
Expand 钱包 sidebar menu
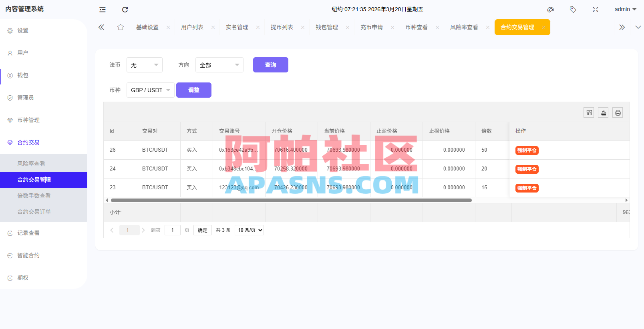point(44,75)
